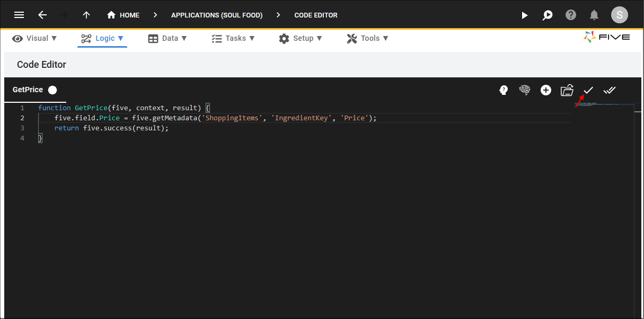Click the CODE EDITOR breadcrumb
The image size is (644, 319).
[316, 15]
